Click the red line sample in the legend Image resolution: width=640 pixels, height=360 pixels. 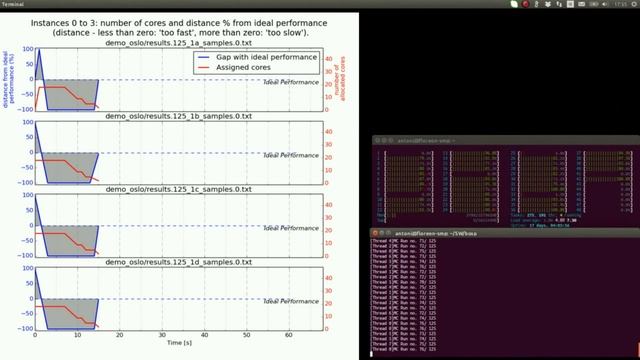coord(203,67)
